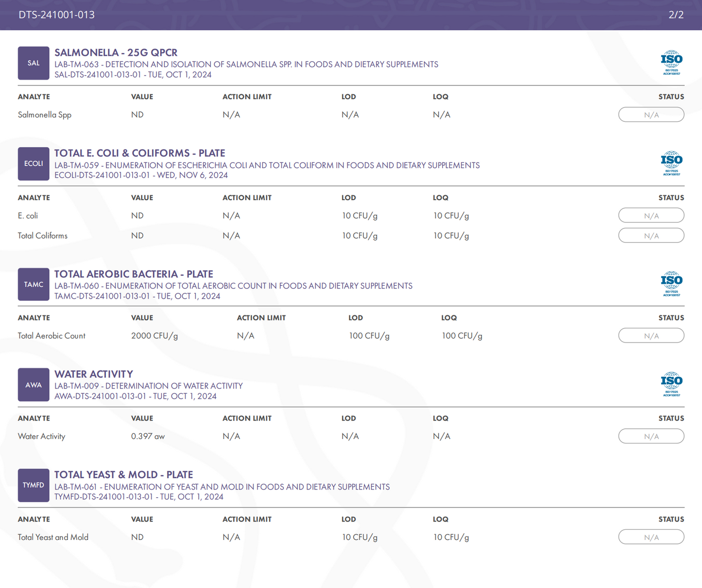The width and height of the screenshot is (702, 588).
Task: Click the DTS-241001-013 document ID in header
Action: tap(57, 15)
